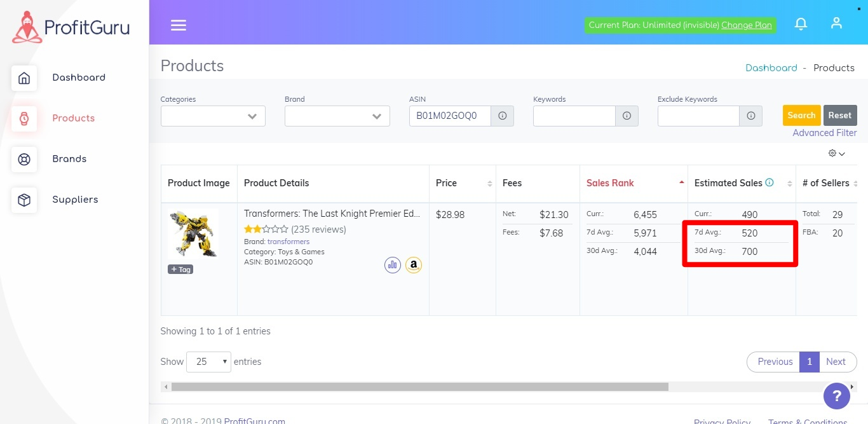Click the ASIN field info icon
868x424 pixels.
coord(503,116)
